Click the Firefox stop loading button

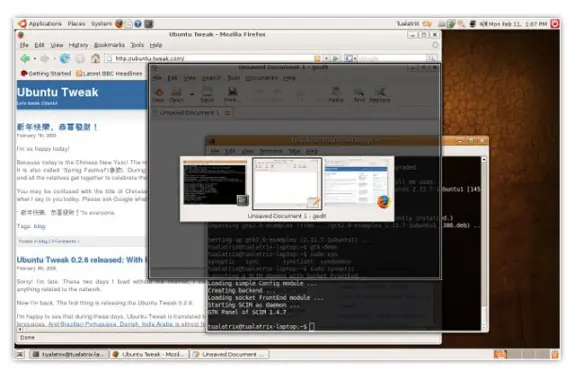(80, 59)
